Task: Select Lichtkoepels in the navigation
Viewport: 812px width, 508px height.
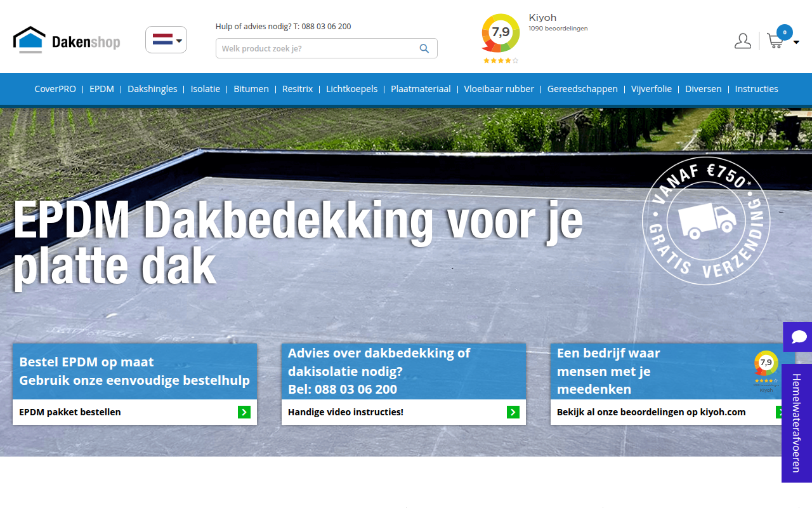Action: pyautogui.click(x=352, y=89)
